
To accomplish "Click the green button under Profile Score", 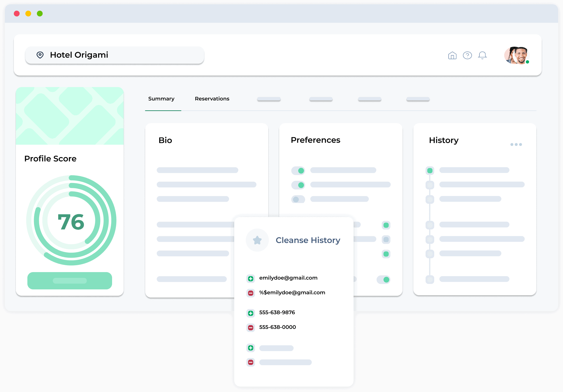I will [x=70, y=280].
